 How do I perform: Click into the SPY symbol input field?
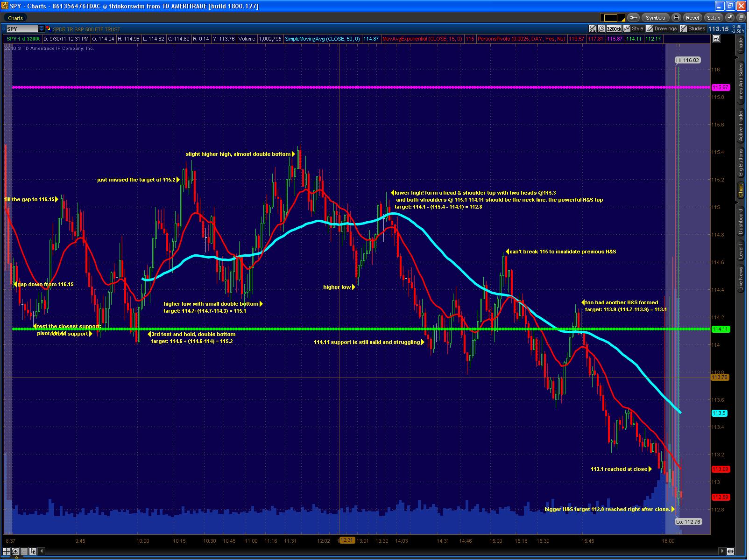click(x=22, y=29)
